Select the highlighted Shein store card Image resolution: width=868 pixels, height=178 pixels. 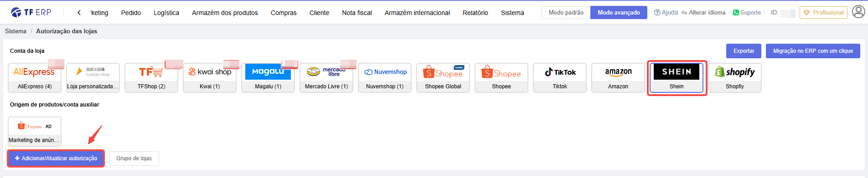[x=677, y=78]
